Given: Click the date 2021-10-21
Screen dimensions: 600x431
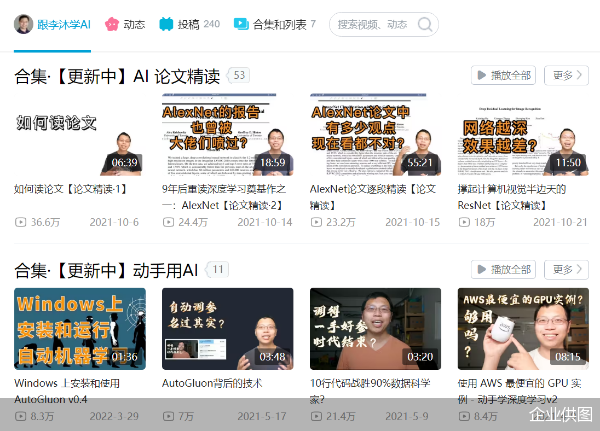Looking at the screenshot, I should pos(560,222).
